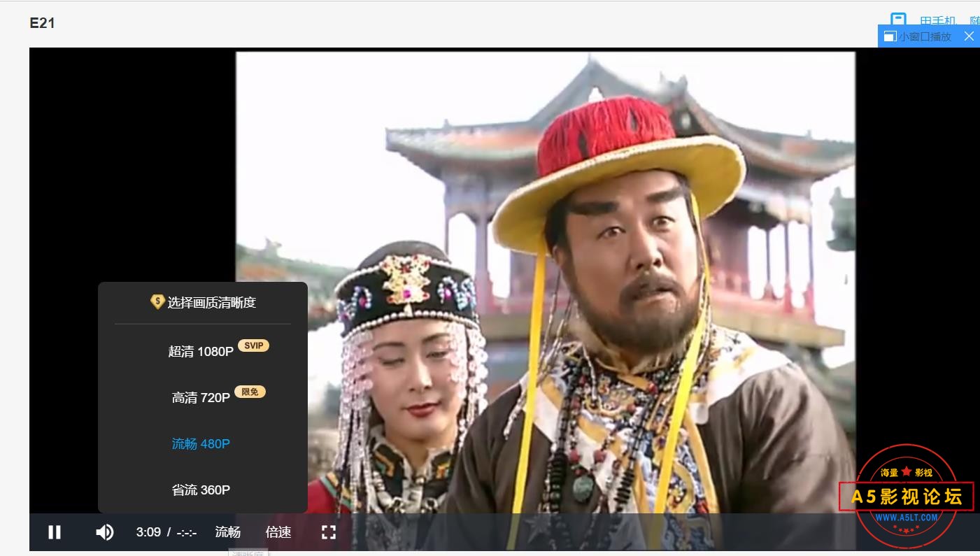Open the 倍速 playback speed menu

coord(278,532)
